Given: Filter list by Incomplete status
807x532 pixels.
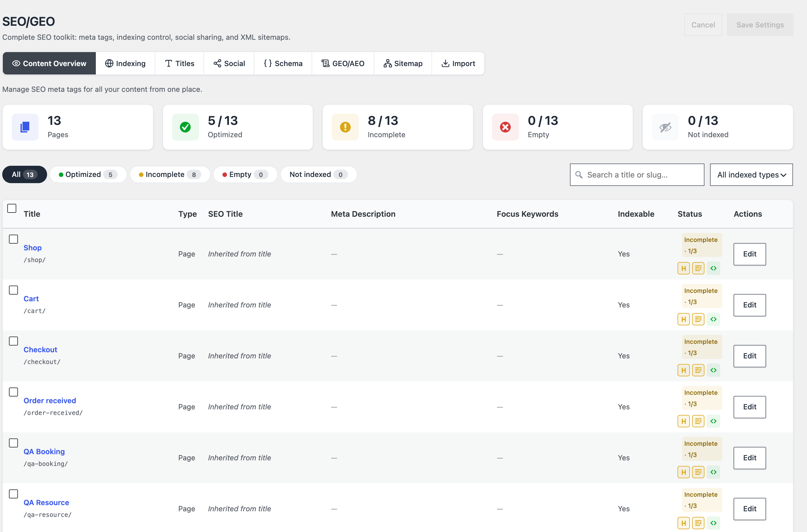Looking at the screenshot, I should click(x=170, y=174).
